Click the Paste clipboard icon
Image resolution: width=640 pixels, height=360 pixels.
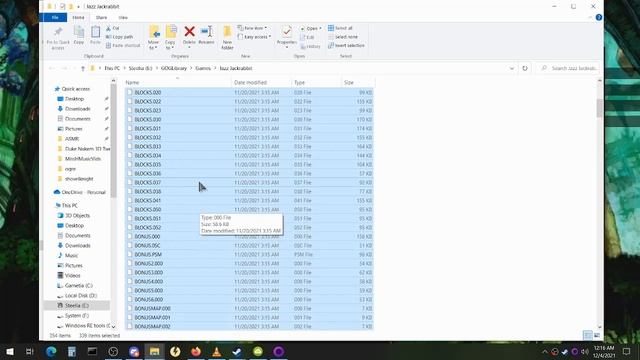point(95,35)
